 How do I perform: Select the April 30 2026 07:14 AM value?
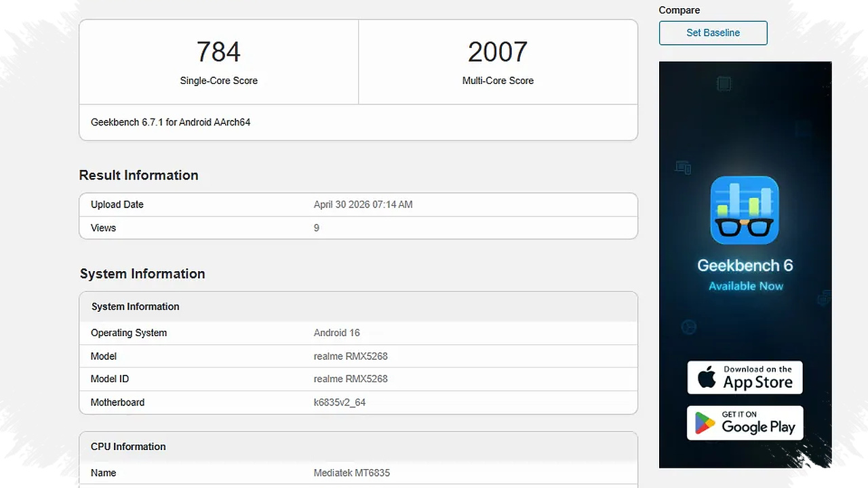[x=363, y=205]
